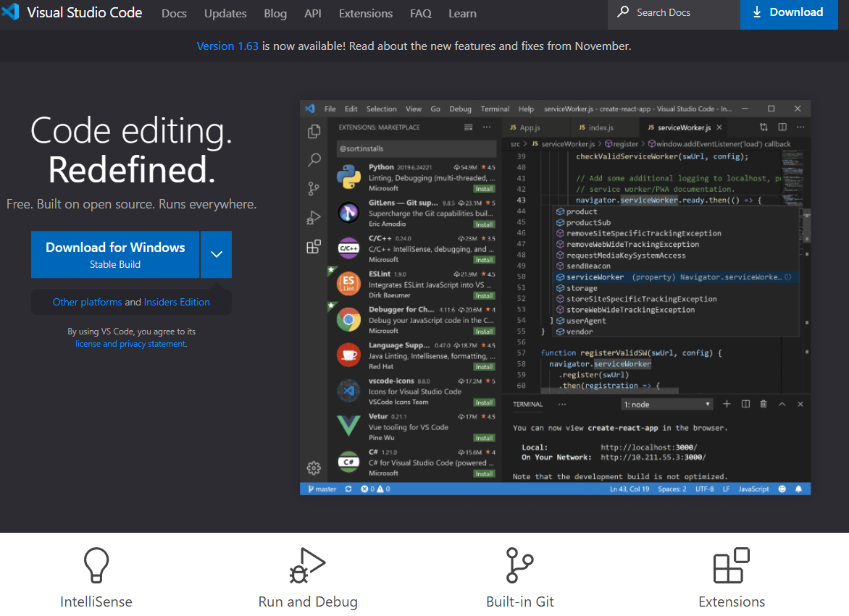Click the master branch status bar entry
849x616 pixels.
pyautogui.click(x=322, y=489)
